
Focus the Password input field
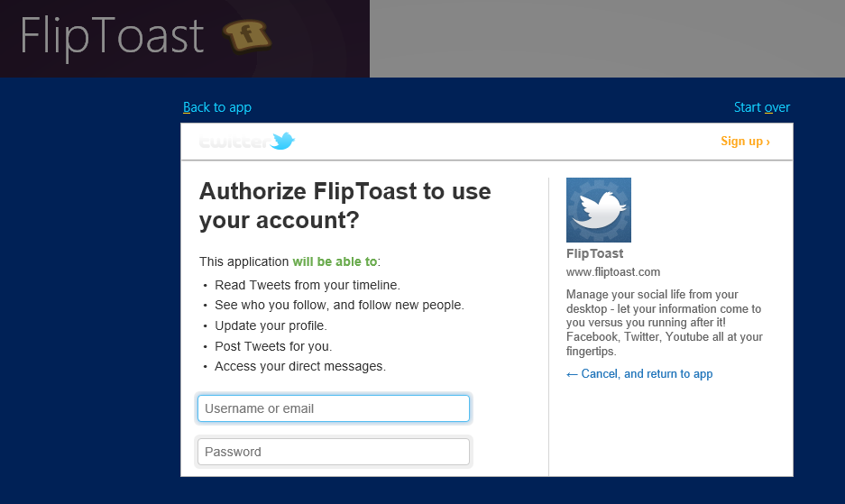[334, 452]
